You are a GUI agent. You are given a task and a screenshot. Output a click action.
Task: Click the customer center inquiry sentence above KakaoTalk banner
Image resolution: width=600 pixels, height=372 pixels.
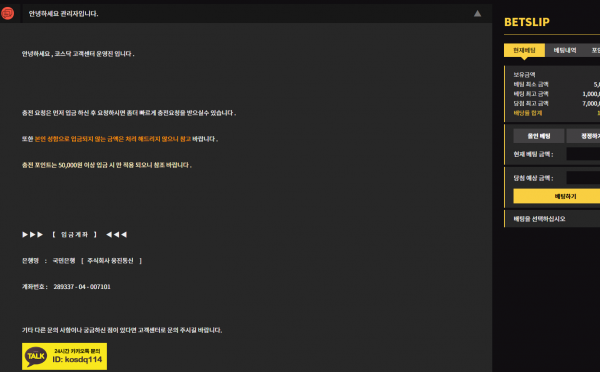click(122, 330)
